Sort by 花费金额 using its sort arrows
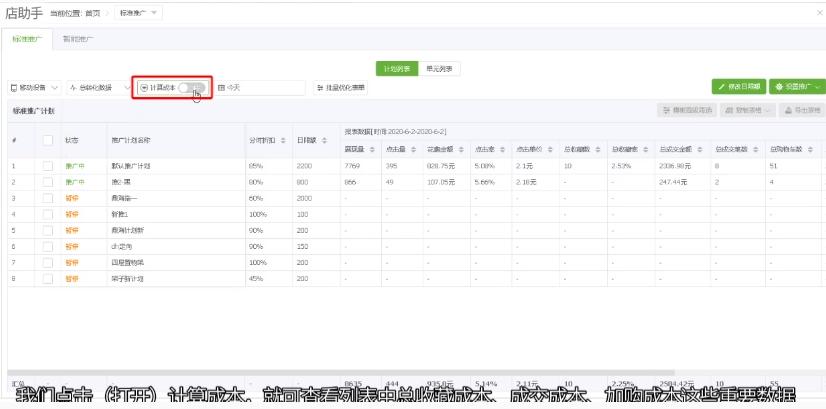Image resolution: width=826 pixels, height=409 pixels. point(461,150)
